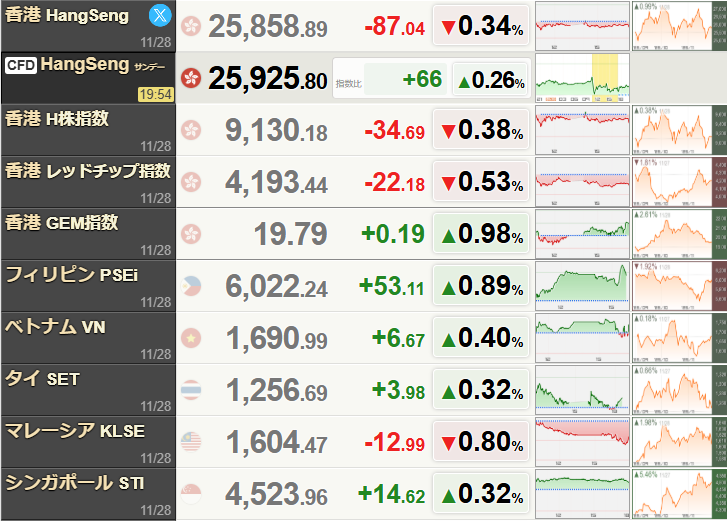727x521 pixels.
Task: Click the ▼0.34% change box
Action: [481, 26]
